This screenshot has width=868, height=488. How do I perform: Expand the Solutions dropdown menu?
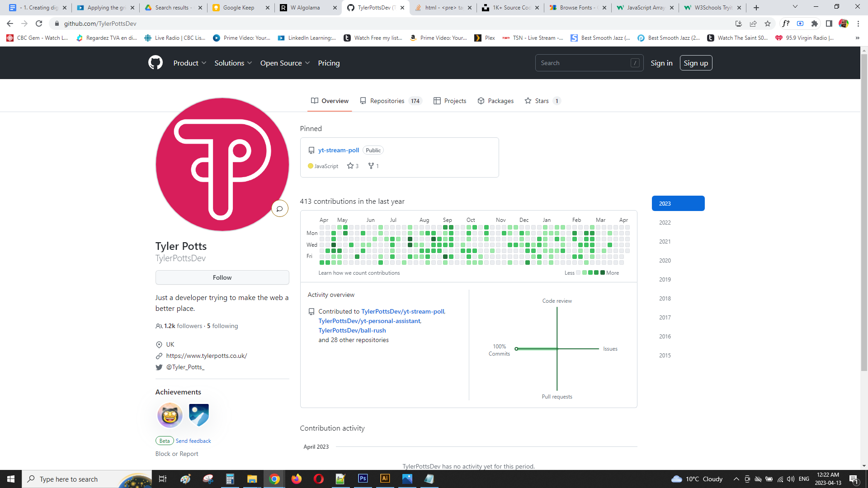(x=233, y=63)
